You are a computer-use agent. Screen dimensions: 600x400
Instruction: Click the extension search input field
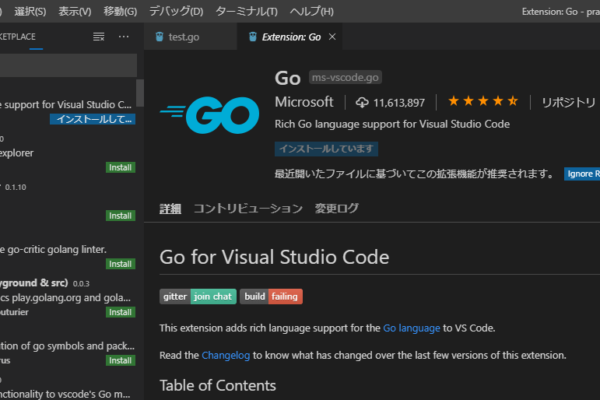pos(68,65)
